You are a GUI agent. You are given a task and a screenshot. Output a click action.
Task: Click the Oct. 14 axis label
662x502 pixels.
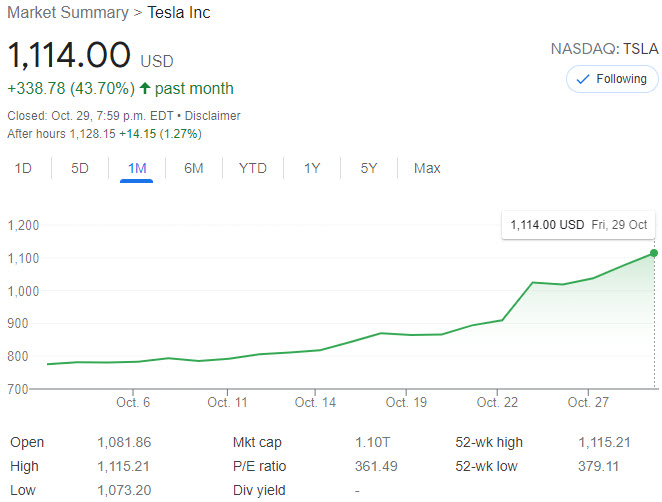[315, 402]
